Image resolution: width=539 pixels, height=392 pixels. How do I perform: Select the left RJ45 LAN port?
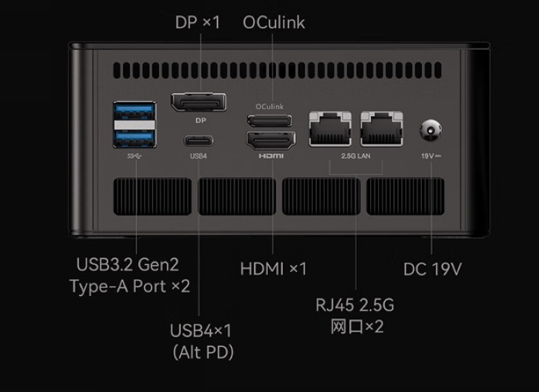click(330, 129)
